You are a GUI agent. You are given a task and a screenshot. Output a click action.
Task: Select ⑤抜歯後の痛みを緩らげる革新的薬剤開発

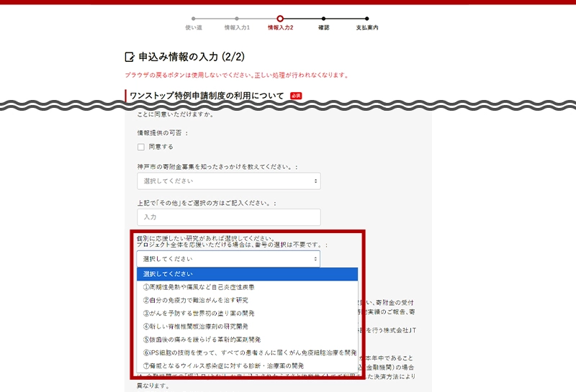tap(247, 339)
